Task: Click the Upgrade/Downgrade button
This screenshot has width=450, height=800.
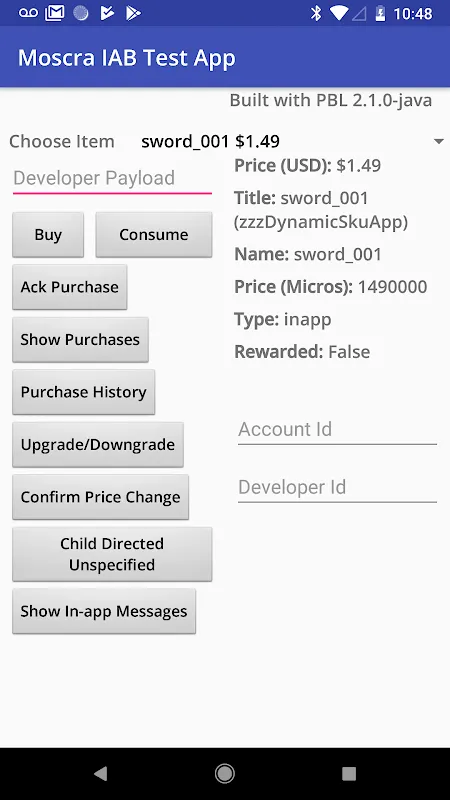Action: [98, 445]
